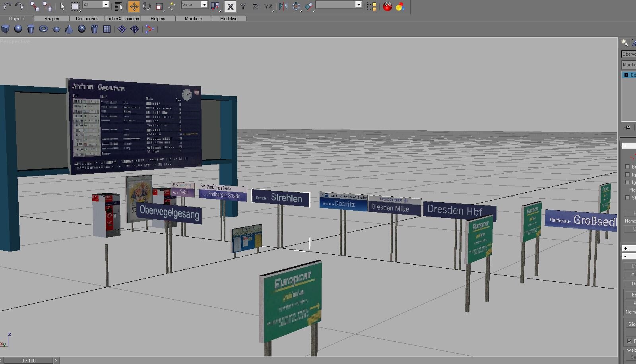
Task: Restrict transforms to the X axis
Action: point(230,6)
